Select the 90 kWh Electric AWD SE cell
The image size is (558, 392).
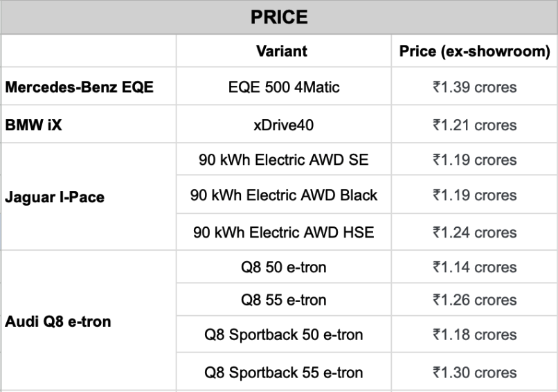(x=284, y=160)
